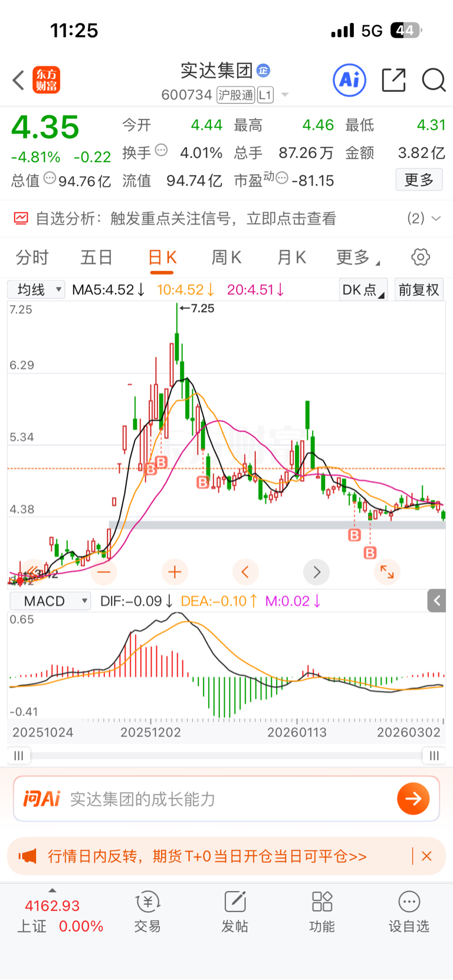453x980 pixels.
Task: Open the 均线 indicator dropdown
Action: 36,289
